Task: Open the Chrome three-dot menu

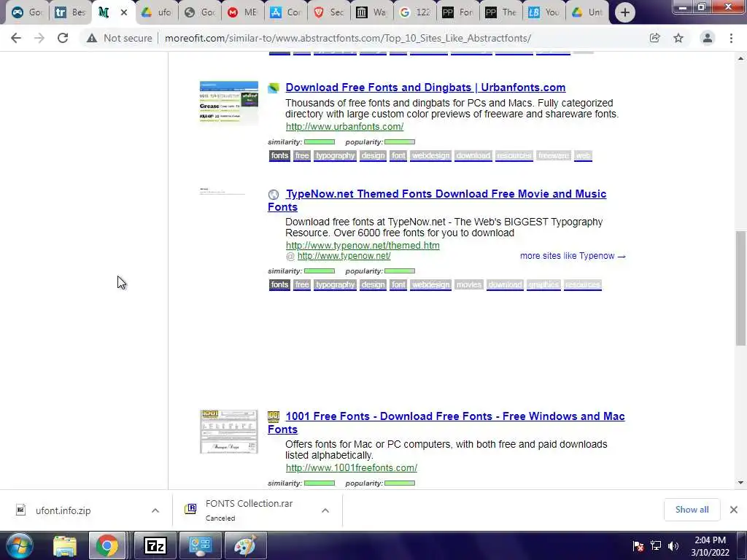Action: (731, 38)
